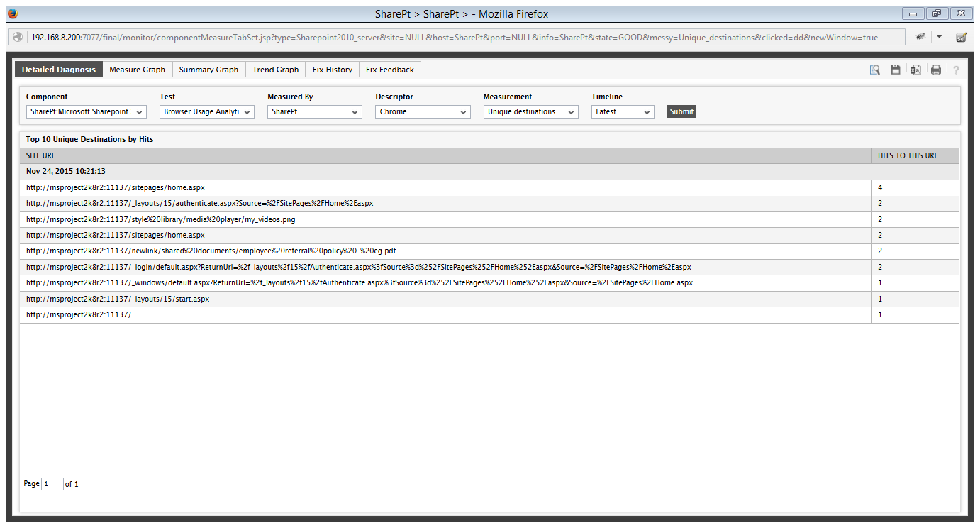Click the Firefox logo in the title bar
Image resolution: width=980 pixels, height=528 pixels.
click(x=12, y=13)
